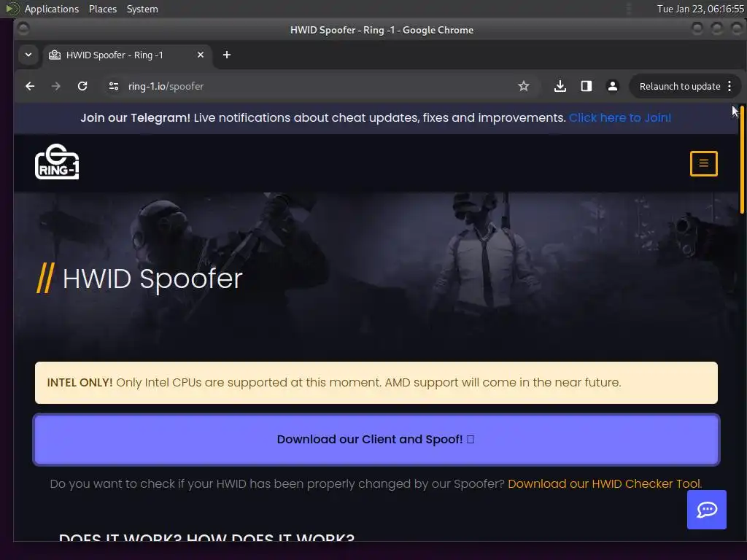This screenshot has width=747, height=560.
Task: Open the Chrome profile icon
Action: 613,86
